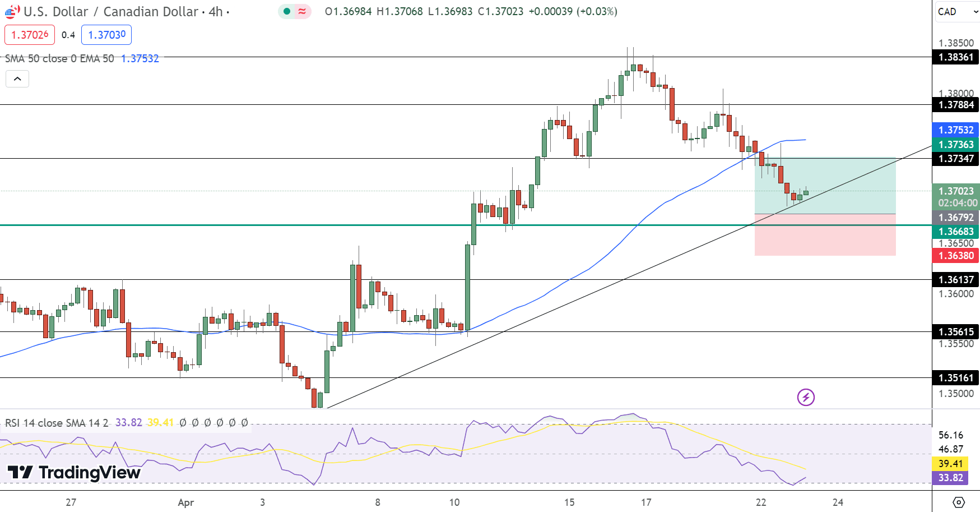Viewport: 980px width, 512px height.
Task: Click the 10 date on time axis
Action: (454, 502)
